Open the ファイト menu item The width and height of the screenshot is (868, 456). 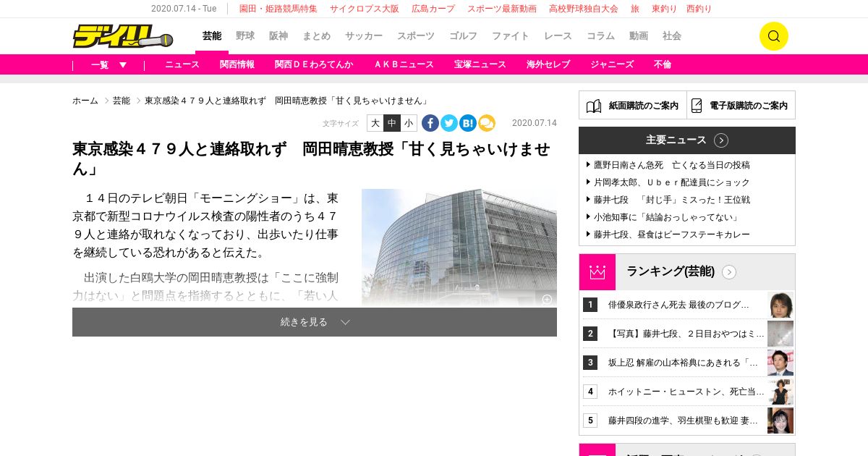pos(511,36)
